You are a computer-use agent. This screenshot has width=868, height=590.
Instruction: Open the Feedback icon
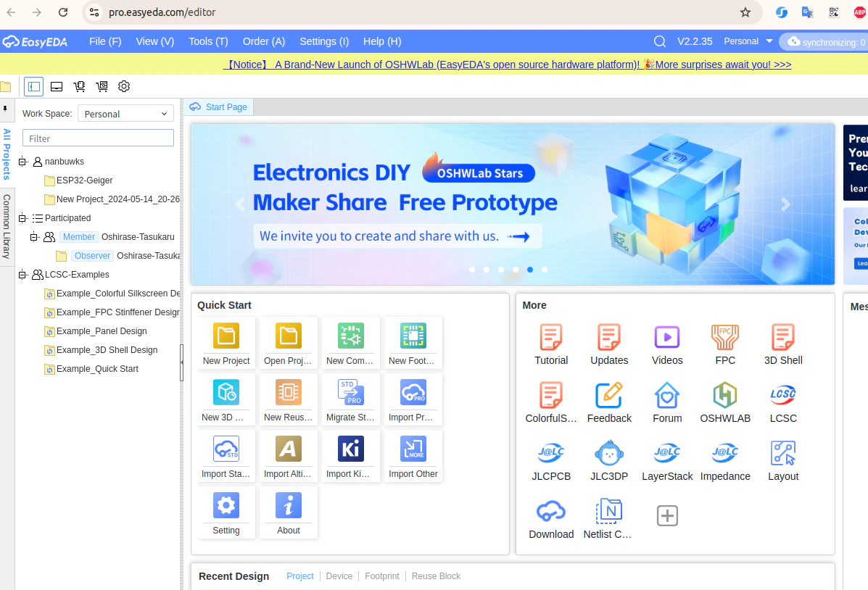(x=609, y=402)
